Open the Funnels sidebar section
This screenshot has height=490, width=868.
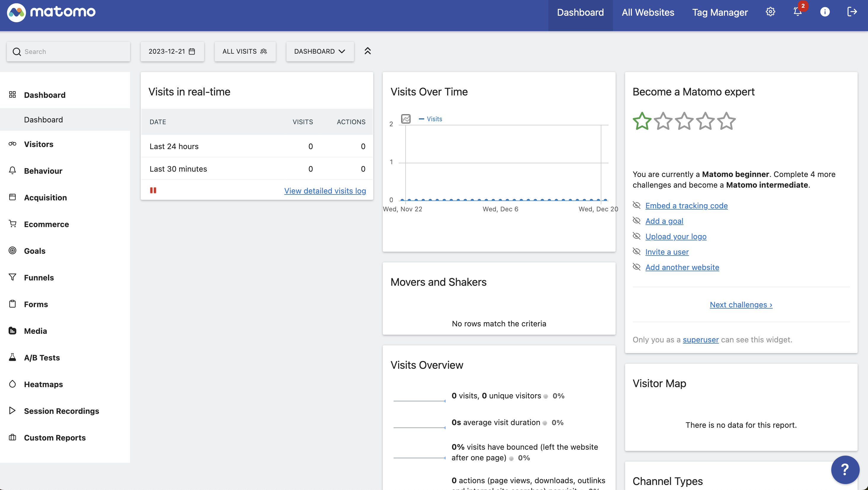pyautogui.click(x=65, y=277)
